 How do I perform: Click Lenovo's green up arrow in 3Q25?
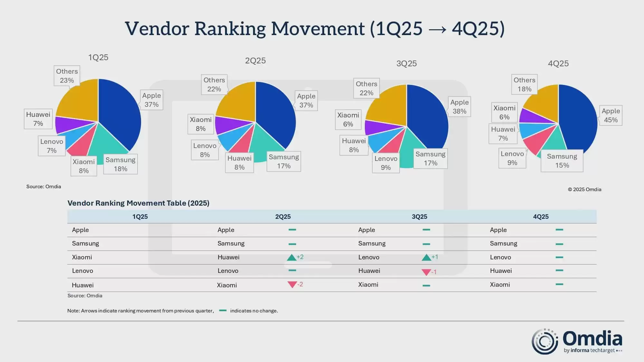click(426, 257)
